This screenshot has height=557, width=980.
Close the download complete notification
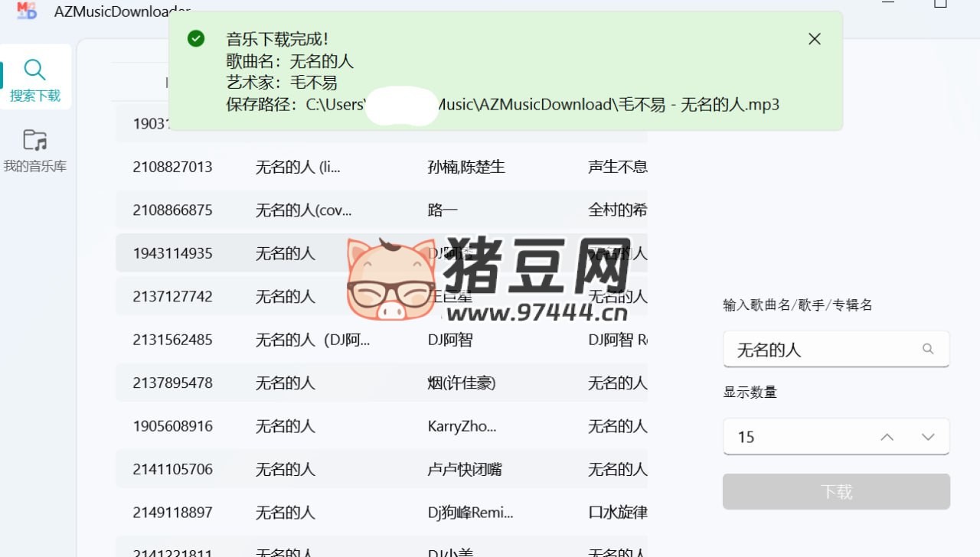[x=815, y=39]
